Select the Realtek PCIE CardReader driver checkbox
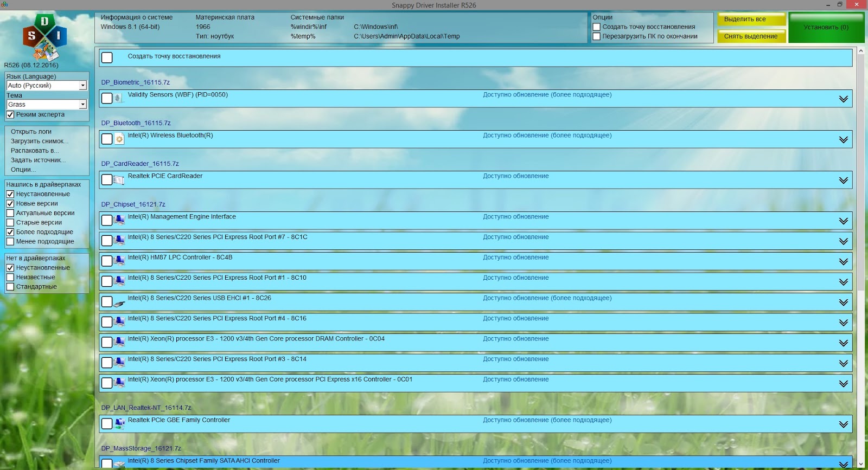Screen dimensions: 868x470 pyautogui.click(x=107, y=179)
